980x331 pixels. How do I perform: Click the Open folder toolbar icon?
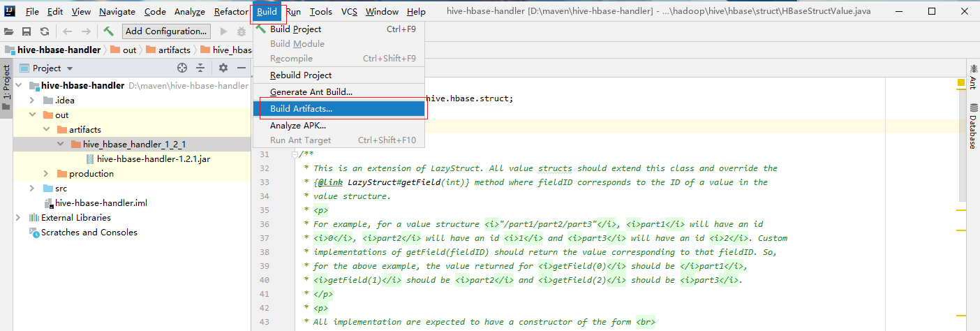[x=10, y=31]
